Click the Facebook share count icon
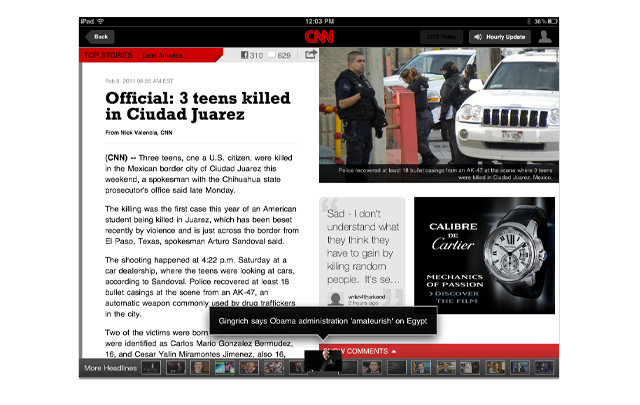The width and height of the screenshot is (640, 405). [244, 55]
